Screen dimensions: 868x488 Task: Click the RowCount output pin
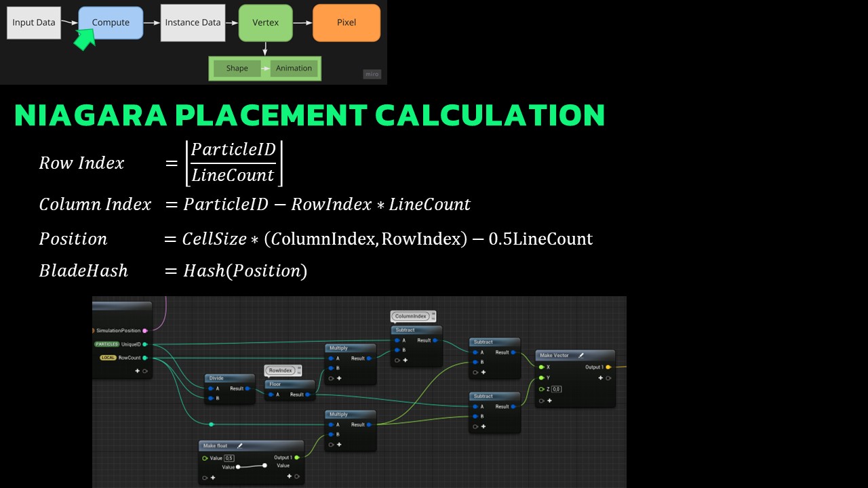[x=145, y=358]
